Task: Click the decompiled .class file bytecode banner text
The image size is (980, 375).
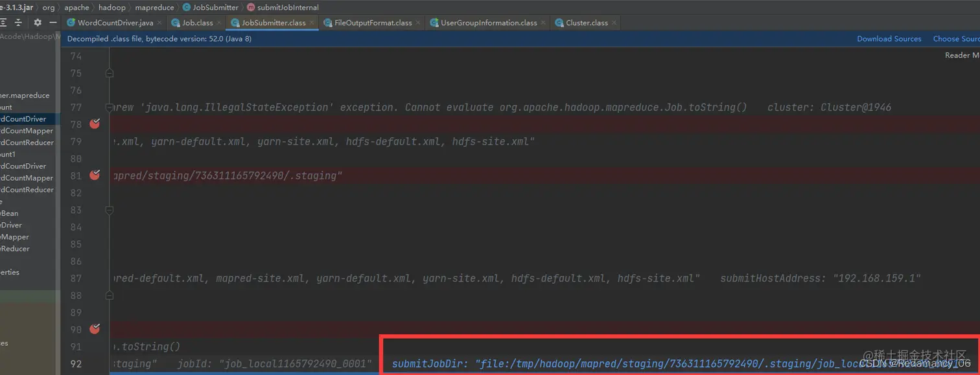Action: [x=159, y=39]
